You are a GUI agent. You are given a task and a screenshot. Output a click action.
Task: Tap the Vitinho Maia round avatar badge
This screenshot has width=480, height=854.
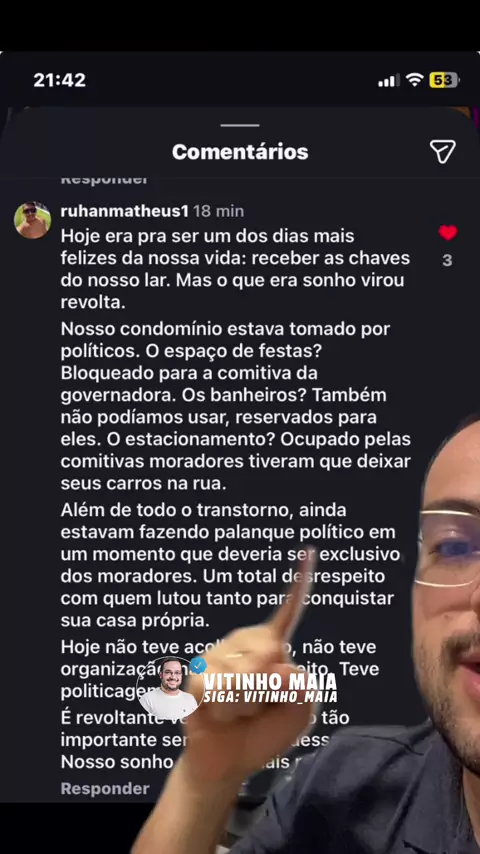(169, 688)
